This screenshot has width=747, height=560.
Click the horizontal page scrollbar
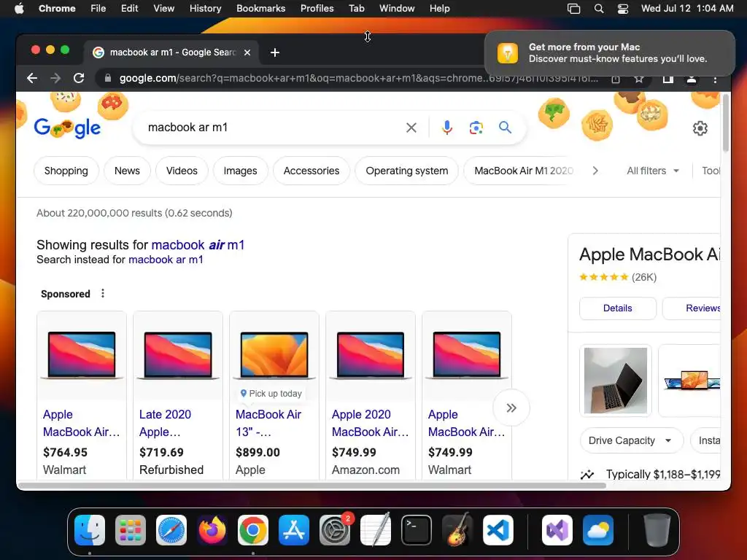coord(312,486)
